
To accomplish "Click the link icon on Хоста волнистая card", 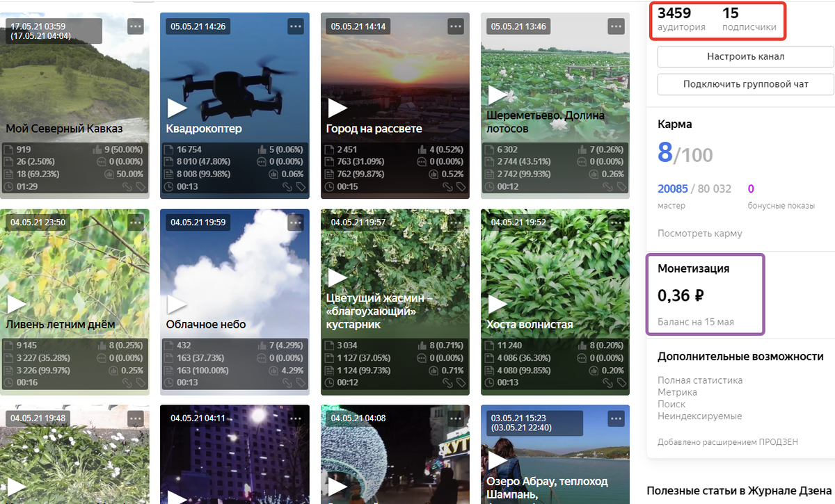I will coord(607,383).
